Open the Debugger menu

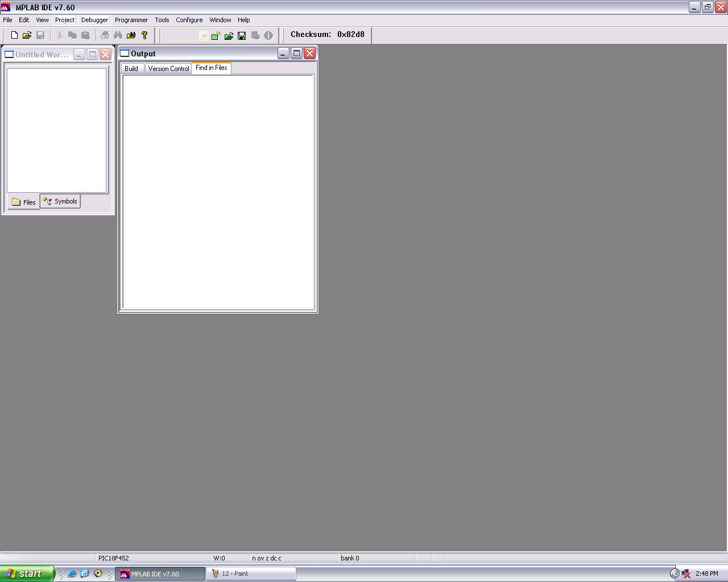pos(94,20)
